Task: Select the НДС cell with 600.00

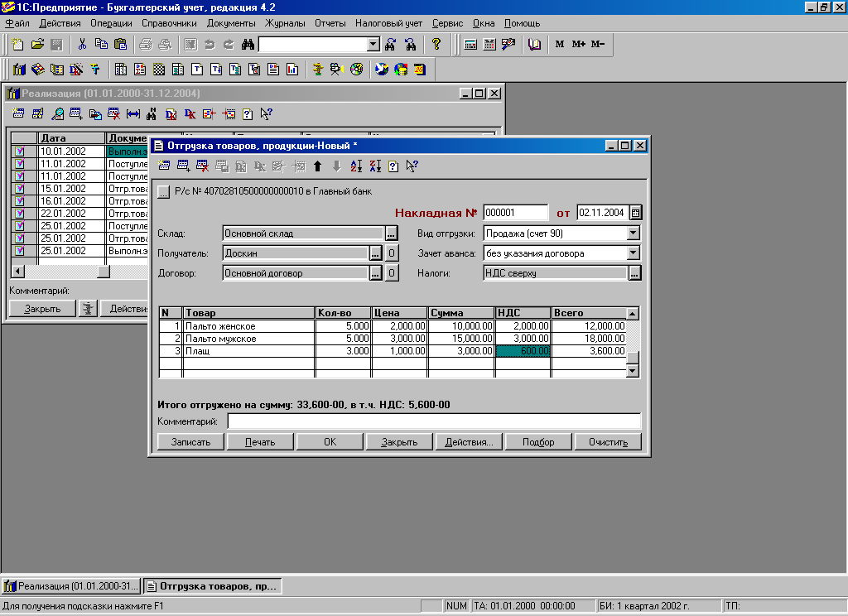Action: [x=523, y=351]
